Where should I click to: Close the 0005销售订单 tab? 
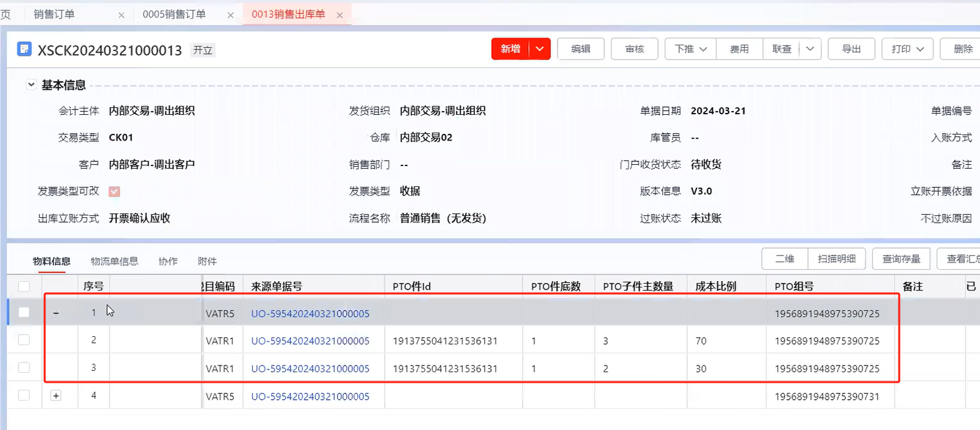pyautogui.click(x=231, y=15)
